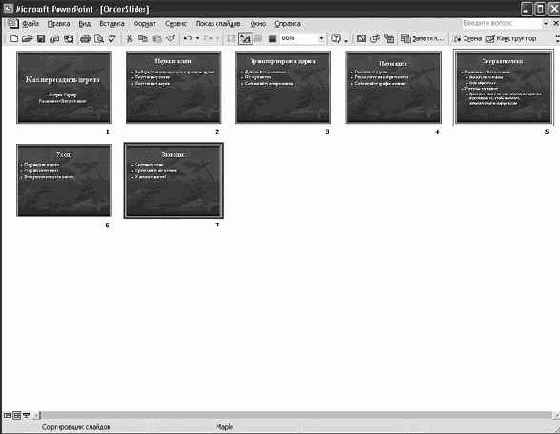Open the Файл menu

(30, 24)
